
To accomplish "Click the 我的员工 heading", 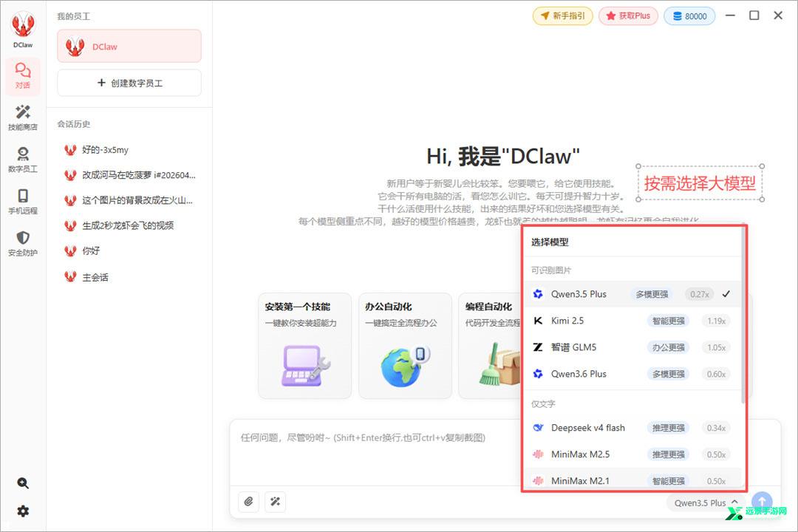I will 74,16.
